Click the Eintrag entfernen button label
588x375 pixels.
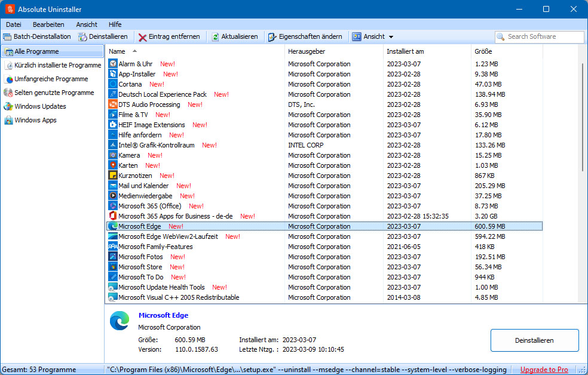(x=174, y=36)
